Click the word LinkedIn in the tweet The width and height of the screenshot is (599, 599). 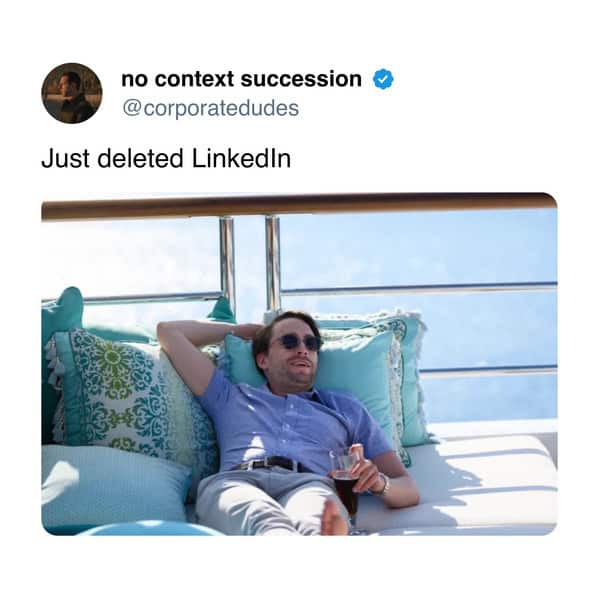point(241,159)
